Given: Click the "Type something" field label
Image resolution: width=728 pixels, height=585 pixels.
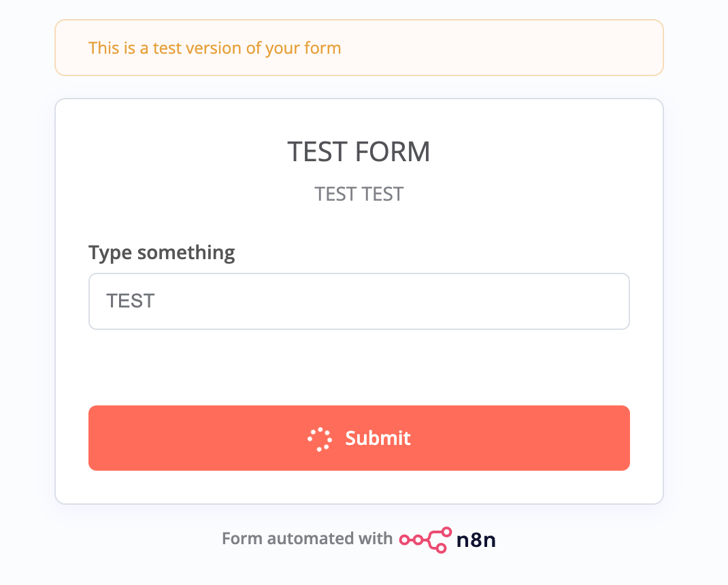Looking at the screenshot, I should click(161, 253).
